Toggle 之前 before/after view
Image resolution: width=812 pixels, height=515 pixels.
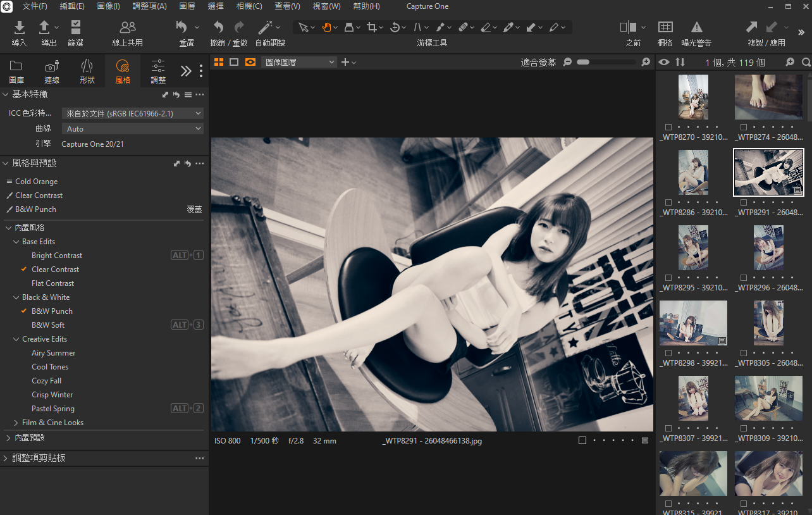tap(628, 27)
